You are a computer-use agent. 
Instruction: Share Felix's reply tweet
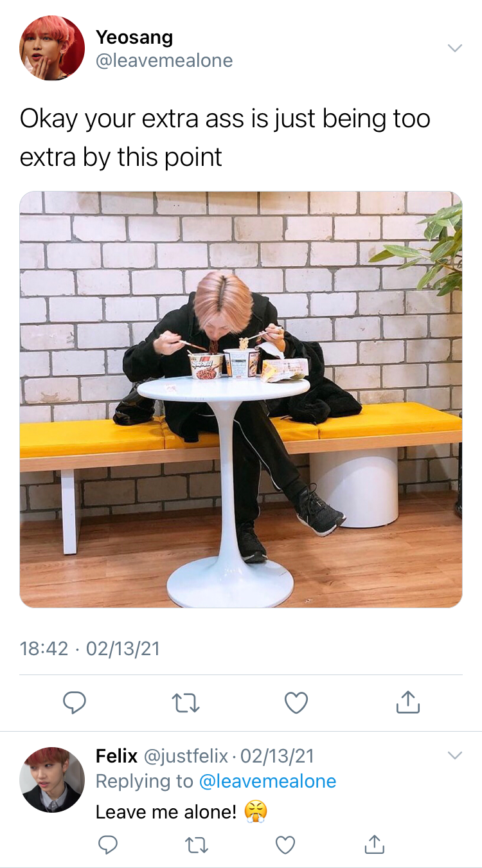pos(374,844)
